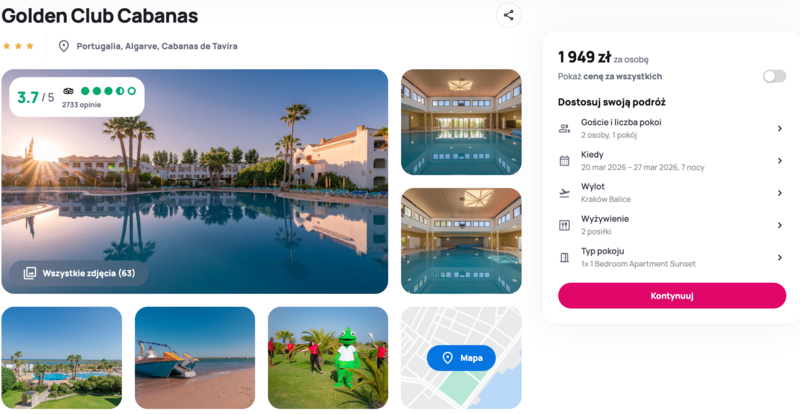
Task: Click the guests icon next to Goście i liczba pokoi
Action: 564,129
